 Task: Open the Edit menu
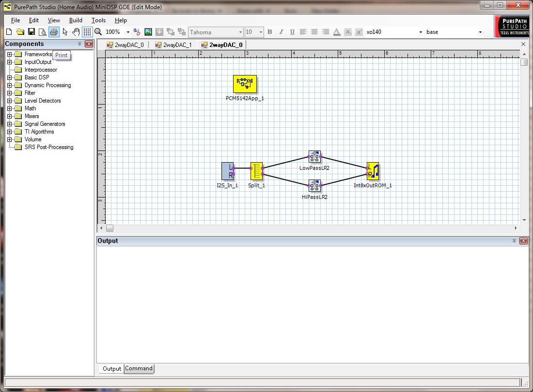click(33, 20)
